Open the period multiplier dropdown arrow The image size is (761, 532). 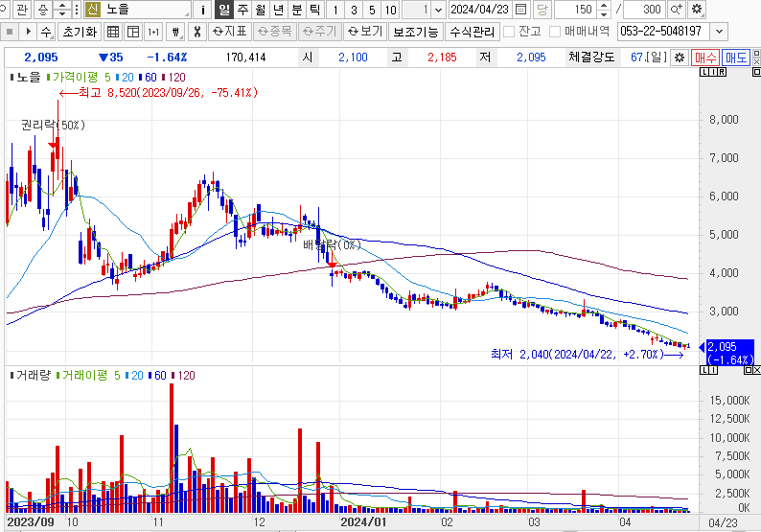[x=438, y=10]
